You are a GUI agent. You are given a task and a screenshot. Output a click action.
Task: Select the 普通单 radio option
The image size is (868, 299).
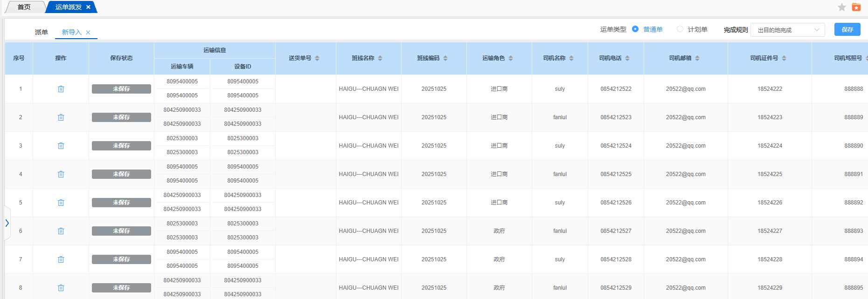pos(635,29)
